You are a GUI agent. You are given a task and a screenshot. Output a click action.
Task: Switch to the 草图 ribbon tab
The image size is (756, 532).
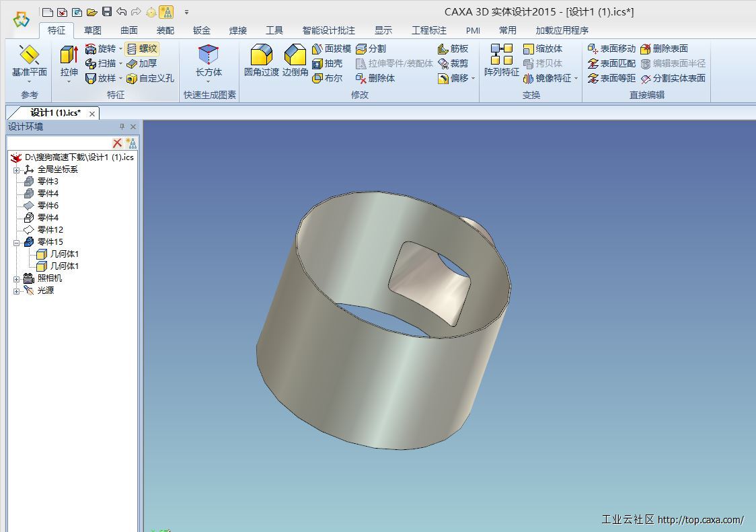[x=93, y=30]
